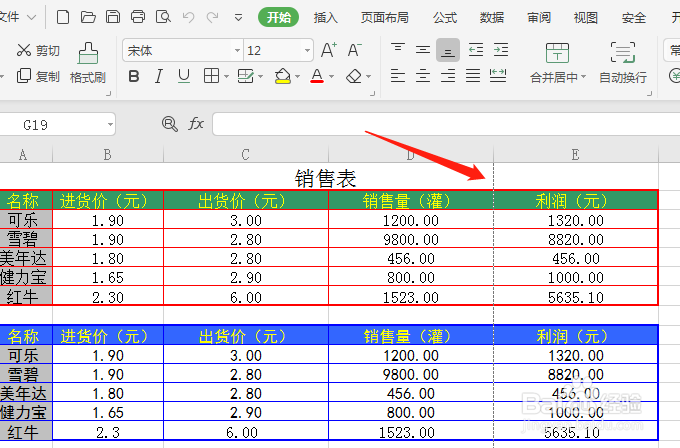Image resolution: width=680 pixels, height=448 pixels.
Task: Center text horizontally
Action: 423,76
